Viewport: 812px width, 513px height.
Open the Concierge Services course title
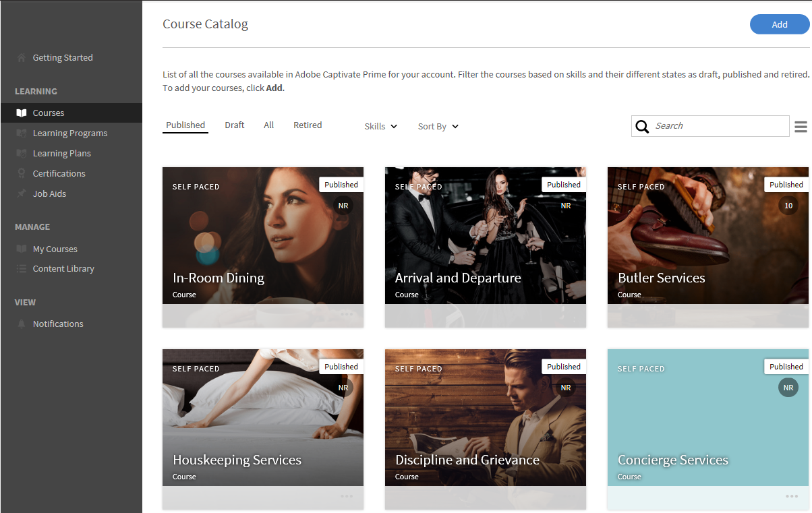tap(673, 460)
